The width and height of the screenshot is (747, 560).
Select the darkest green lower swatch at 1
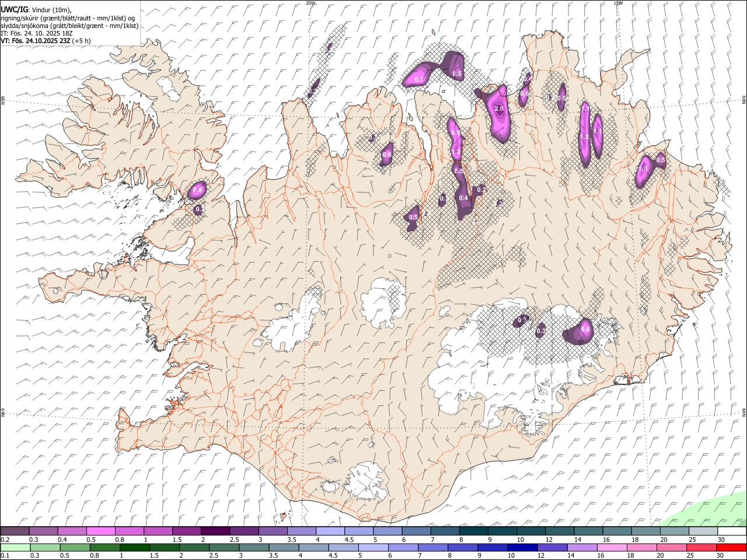(x=135, y=547)
